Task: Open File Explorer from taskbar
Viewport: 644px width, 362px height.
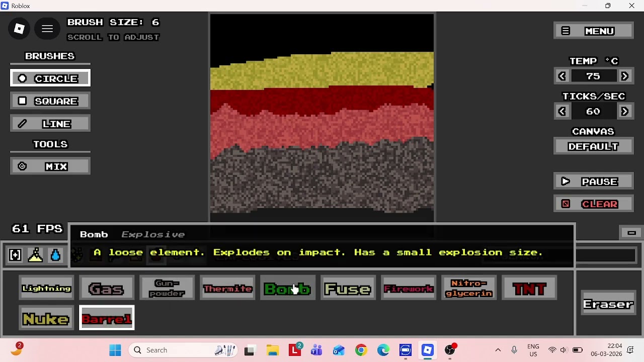Action: point(273,350)
